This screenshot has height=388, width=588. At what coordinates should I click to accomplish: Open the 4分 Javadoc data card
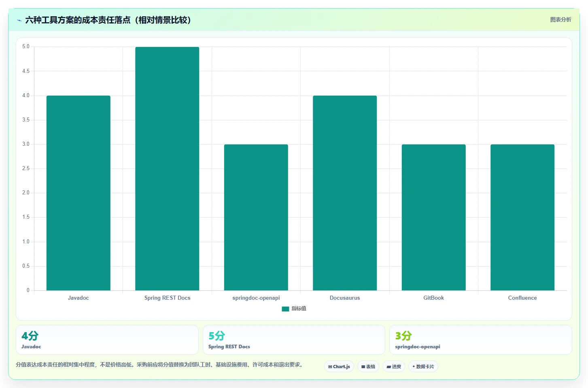[x=107, y=340]
